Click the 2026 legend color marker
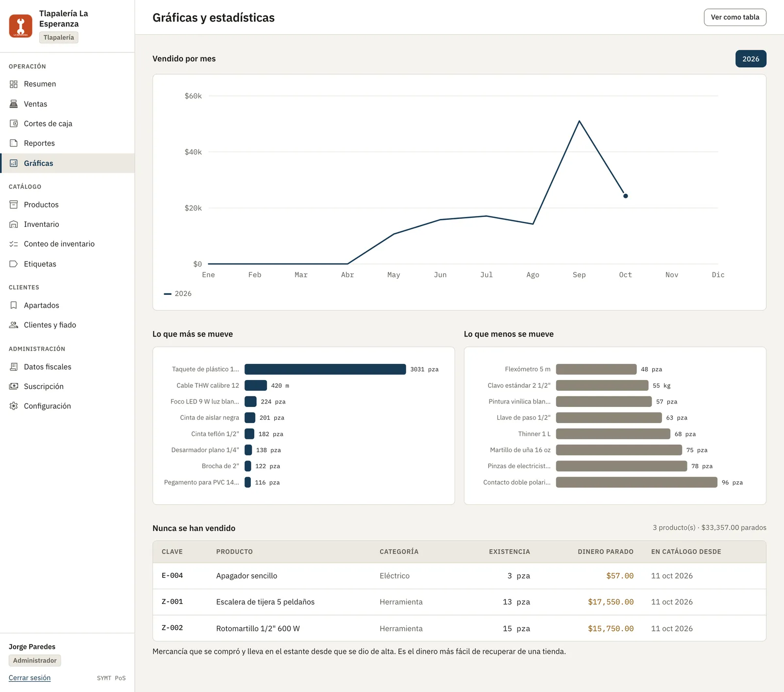 (x=168, y=294)
